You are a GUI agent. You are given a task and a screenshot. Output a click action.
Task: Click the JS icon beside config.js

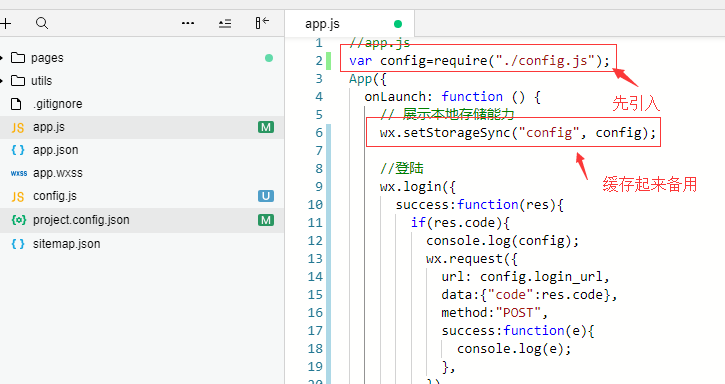click(x=18, y=197)
